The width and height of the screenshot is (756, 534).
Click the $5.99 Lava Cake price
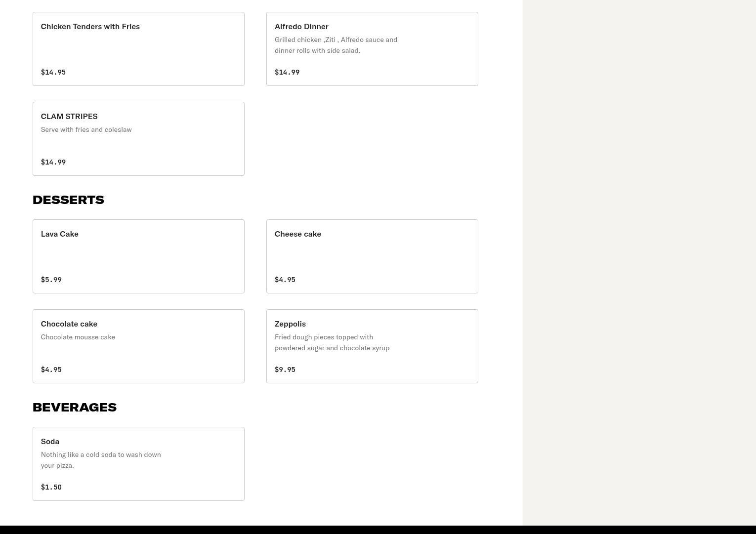pos(51,280)
